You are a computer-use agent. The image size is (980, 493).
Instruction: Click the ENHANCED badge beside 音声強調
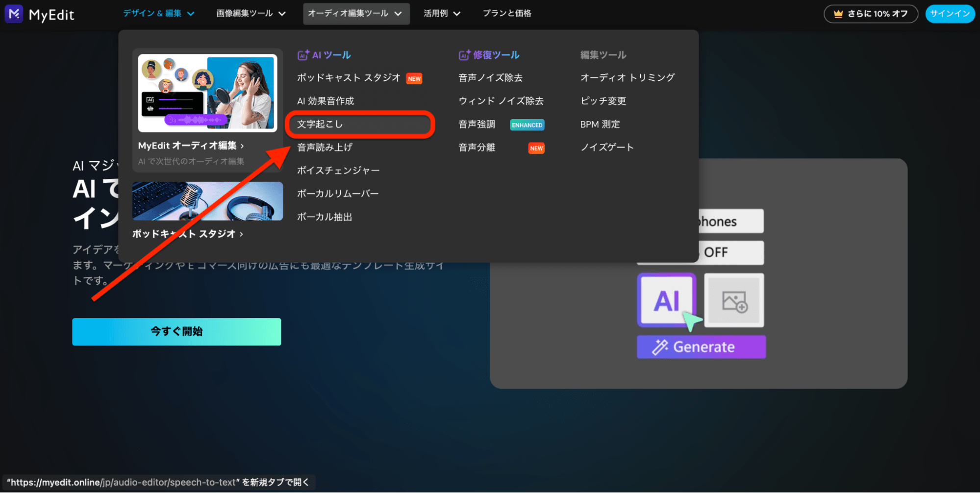click(x=527, y=125)
